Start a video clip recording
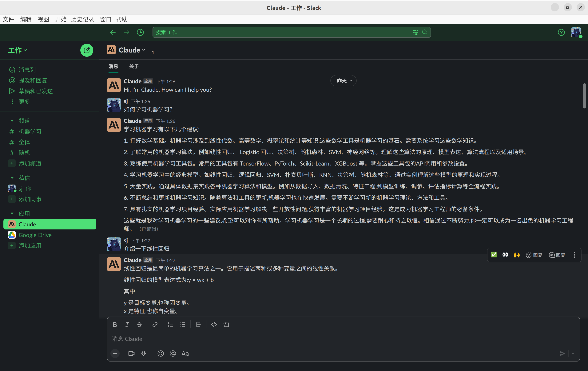Image resolution: width=588 pixels, height=371 pixels. pyautogui.click(x=131, y=353)
